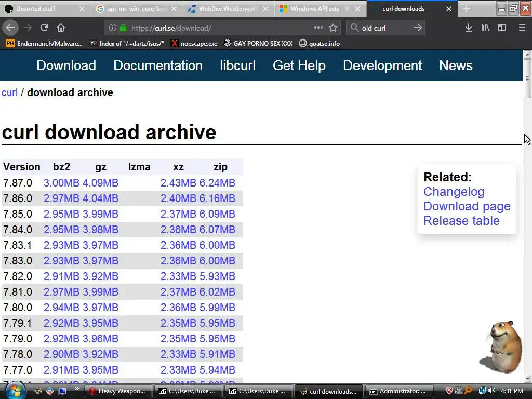Download 7.83.1 zip 6.00MB archive
Image resolution: width=532 pixels, height=399 pixels.
(x=217, y=245)
